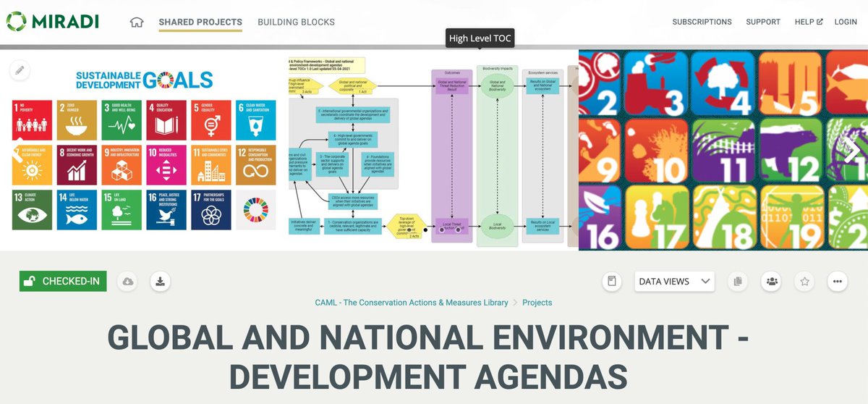Advance the carousel with the right arrow
Screen dimensions: 868x404
click(851, 150)
